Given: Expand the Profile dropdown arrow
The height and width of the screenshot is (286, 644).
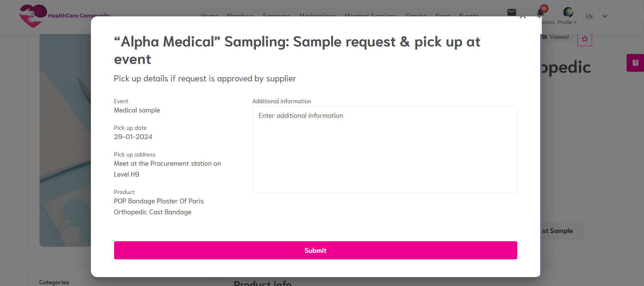Looking at the screenshot, I should point(575,22).
